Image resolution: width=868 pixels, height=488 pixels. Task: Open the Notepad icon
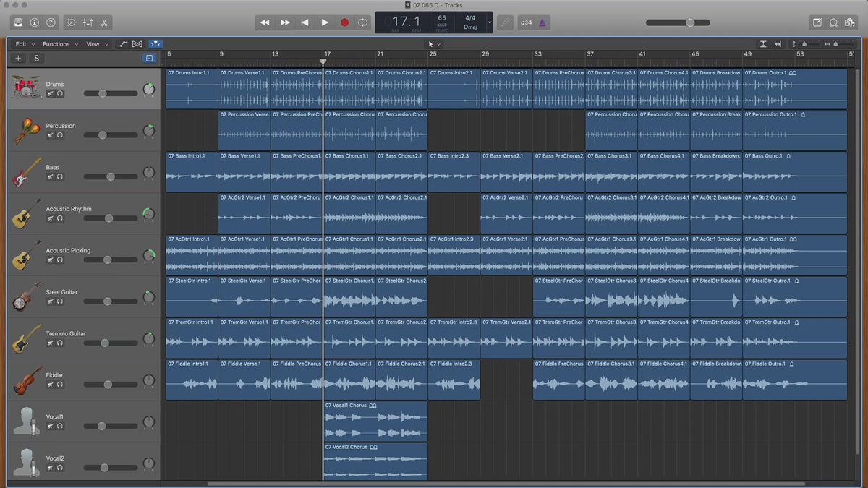[817, 22]
